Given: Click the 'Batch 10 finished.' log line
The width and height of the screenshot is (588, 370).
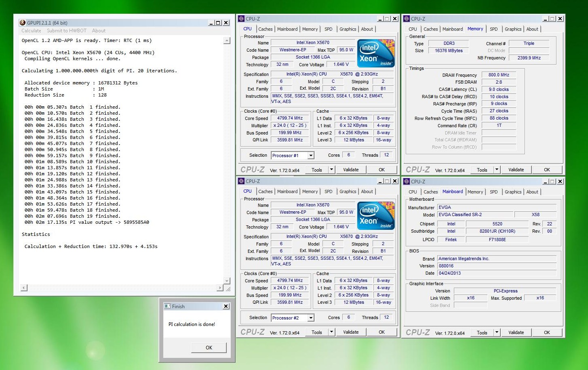Looking at the screenshot, I should (72, 162).
